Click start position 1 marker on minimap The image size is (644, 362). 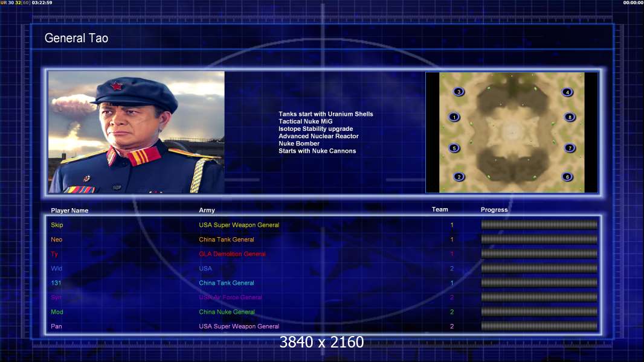(x=454, y=117)
